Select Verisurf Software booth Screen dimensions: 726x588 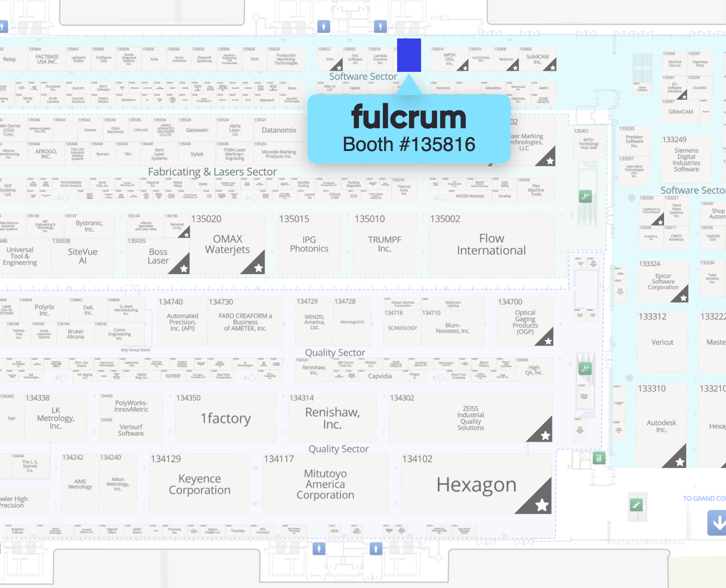point(131,430)
